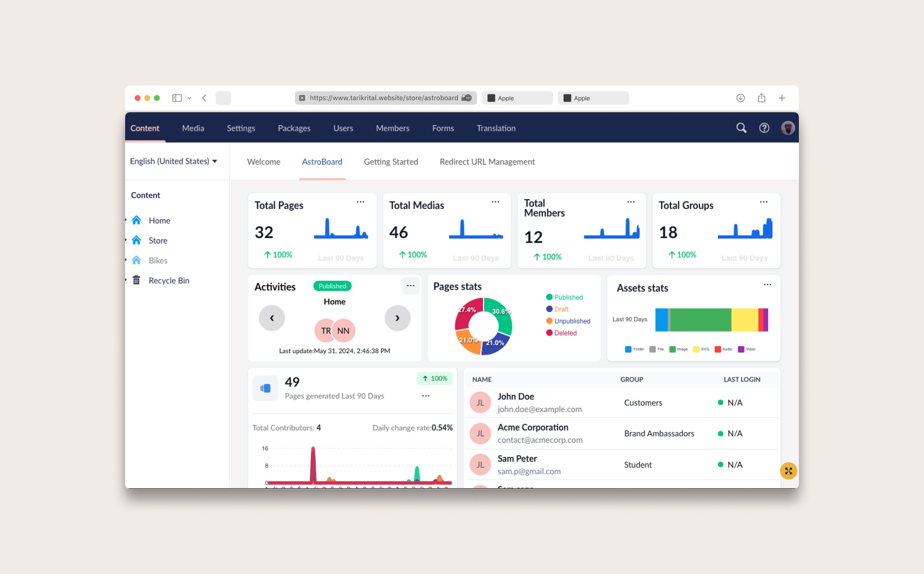Switch to the Getting Started tab
The width and height of the screenshot is (924, 574).
click(x=391, y=162)
